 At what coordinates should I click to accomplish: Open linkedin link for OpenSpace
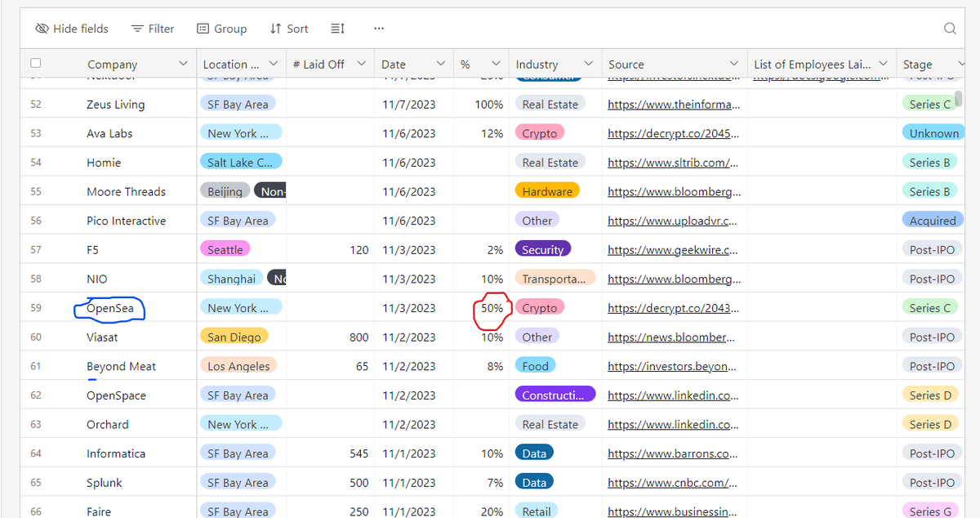tap(673, 395)
